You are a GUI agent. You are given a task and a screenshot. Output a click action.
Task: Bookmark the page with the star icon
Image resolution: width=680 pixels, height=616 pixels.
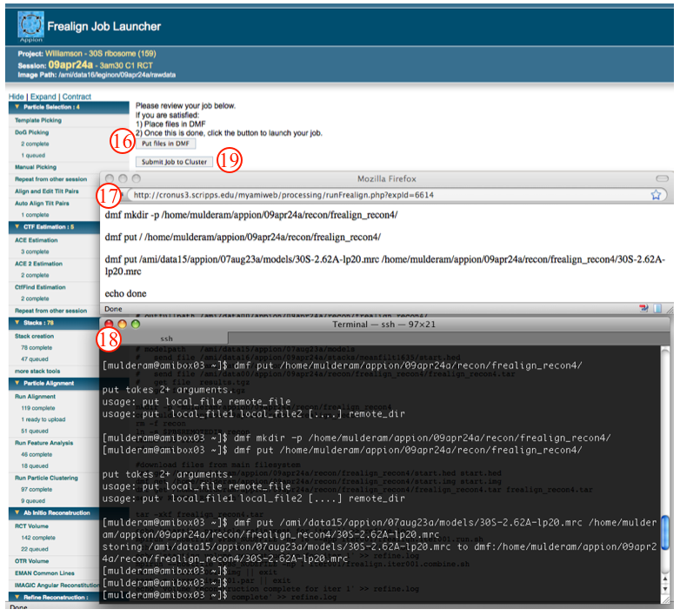(657, 195)
